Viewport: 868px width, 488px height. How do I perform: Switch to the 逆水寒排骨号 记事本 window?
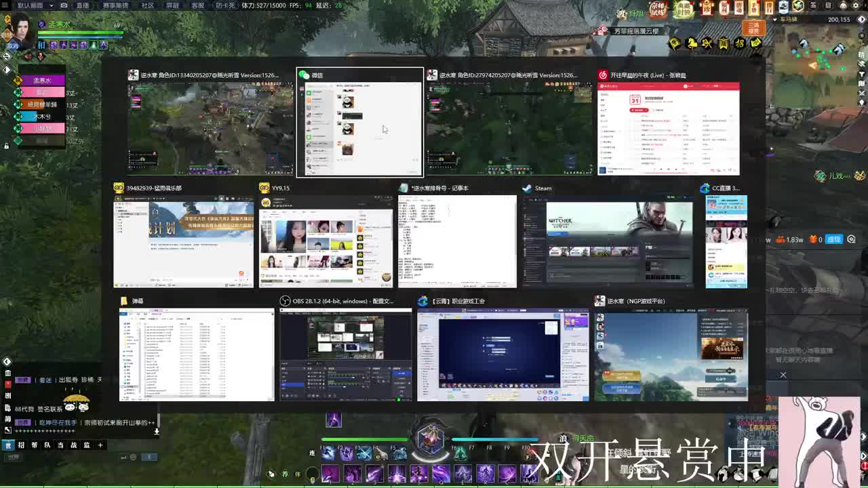click(x=457, y=236)
